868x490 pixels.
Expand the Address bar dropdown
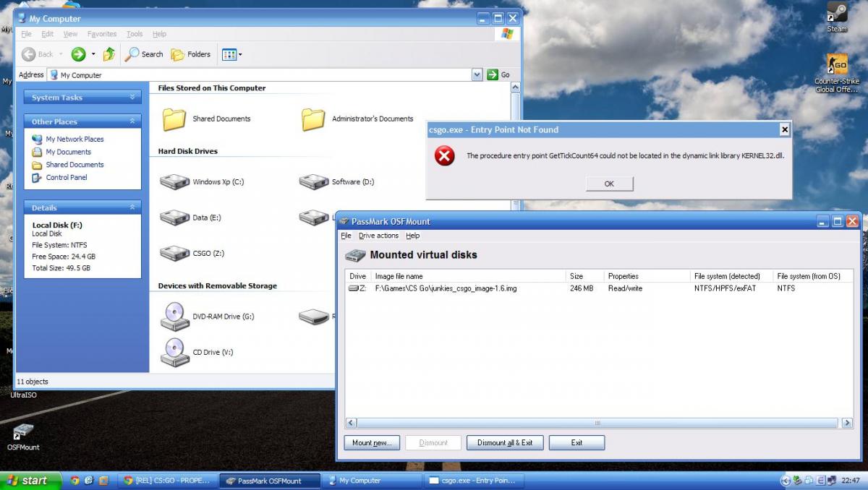[477, 74]
